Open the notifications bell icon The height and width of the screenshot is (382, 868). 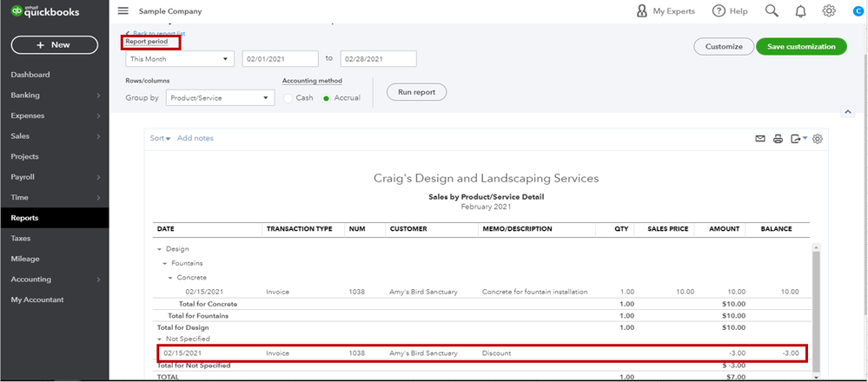[x=800, y=11]
